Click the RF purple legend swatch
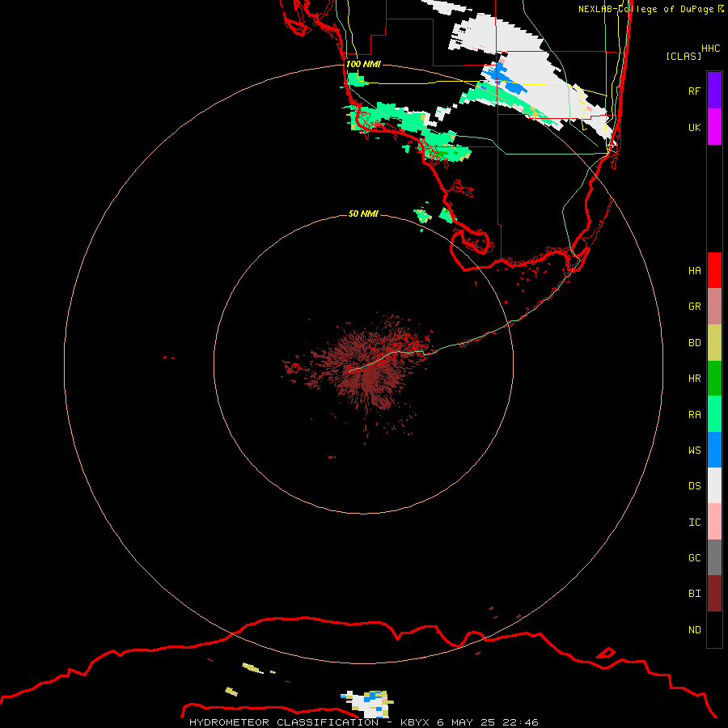Screen dimensions: 728x728 pos(714,91)
